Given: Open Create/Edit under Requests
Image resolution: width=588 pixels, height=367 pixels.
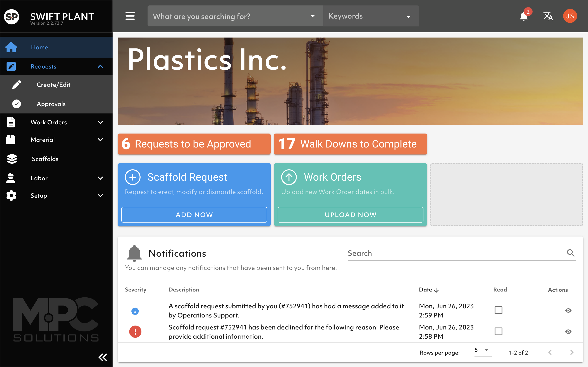Looking at the screenshot, I should [x=53, y=85].
